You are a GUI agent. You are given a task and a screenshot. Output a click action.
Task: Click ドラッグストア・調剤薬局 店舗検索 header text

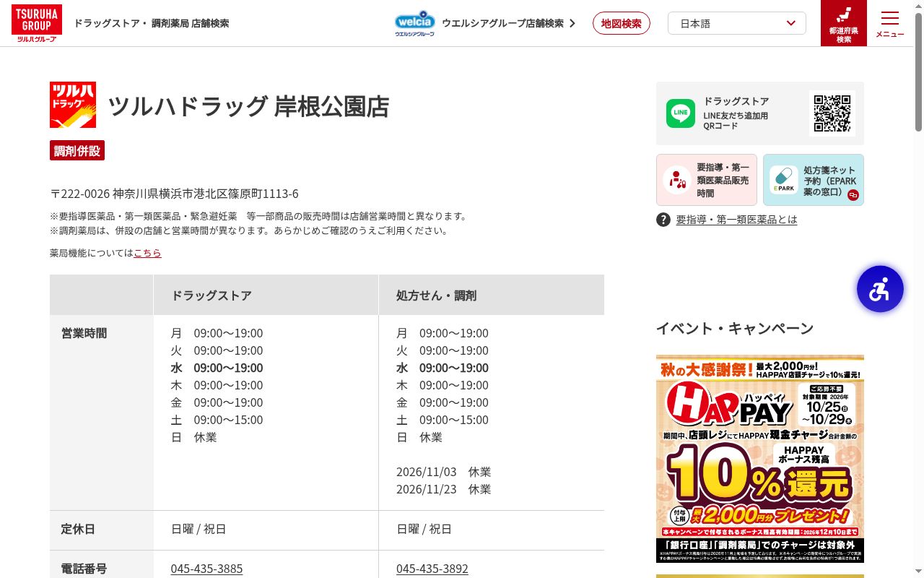[152, 23]
